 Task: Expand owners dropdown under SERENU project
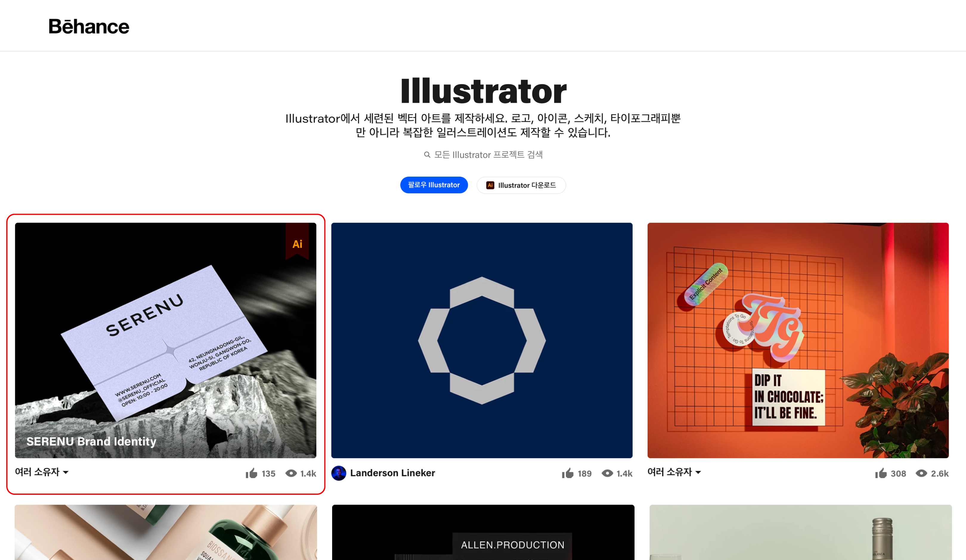pos(42,472)
